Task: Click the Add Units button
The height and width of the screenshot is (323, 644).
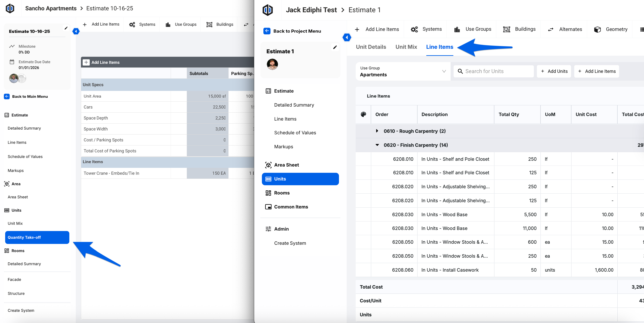Action: (x=554, y=71)
